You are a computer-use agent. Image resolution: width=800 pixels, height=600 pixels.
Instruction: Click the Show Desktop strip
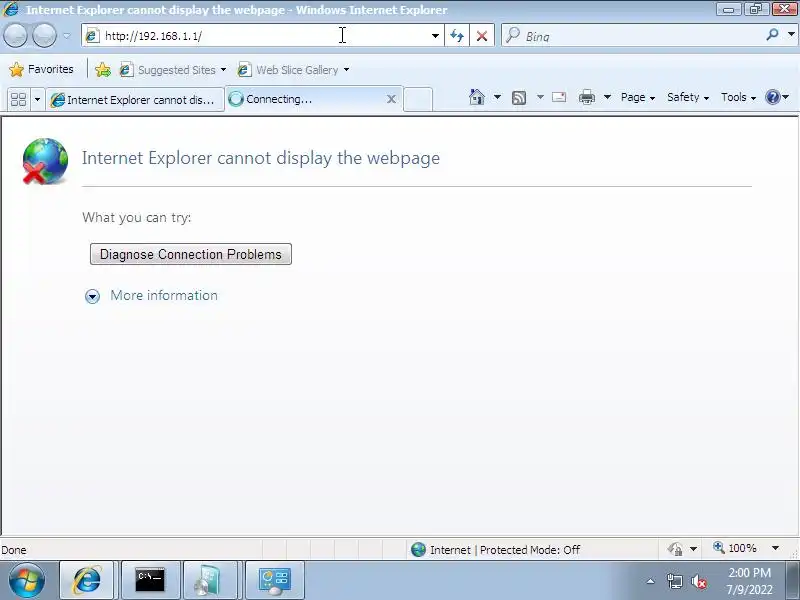pos(792,581)
